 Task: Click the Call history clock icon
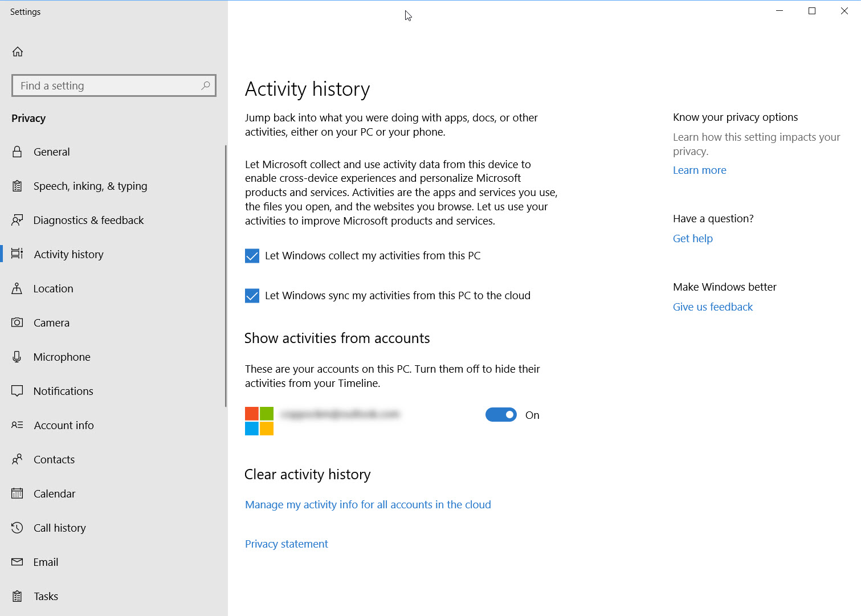click(x=17, y=528)
